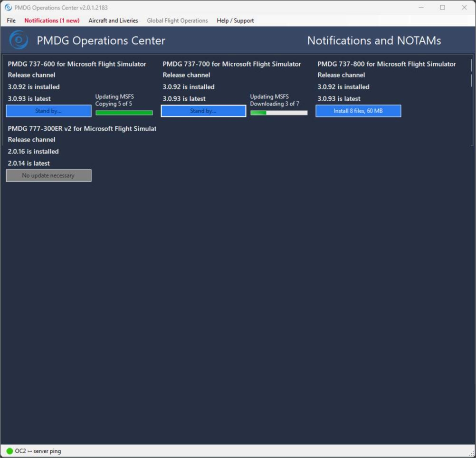Viewport: 476px width, 458px height.
Task: Click '2.0.16 is installed' text
Action: (33, 152)
